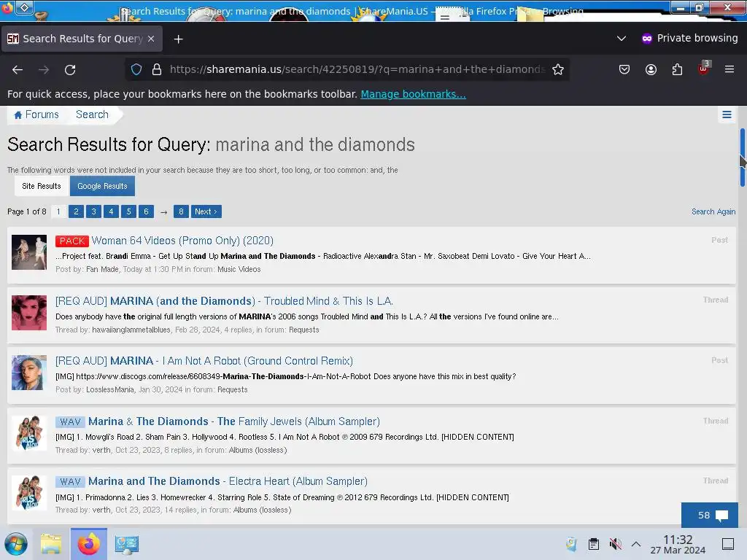Open File Explorer from the taskbar
This screenshot has height=560, width=747.
pos(51,544)
